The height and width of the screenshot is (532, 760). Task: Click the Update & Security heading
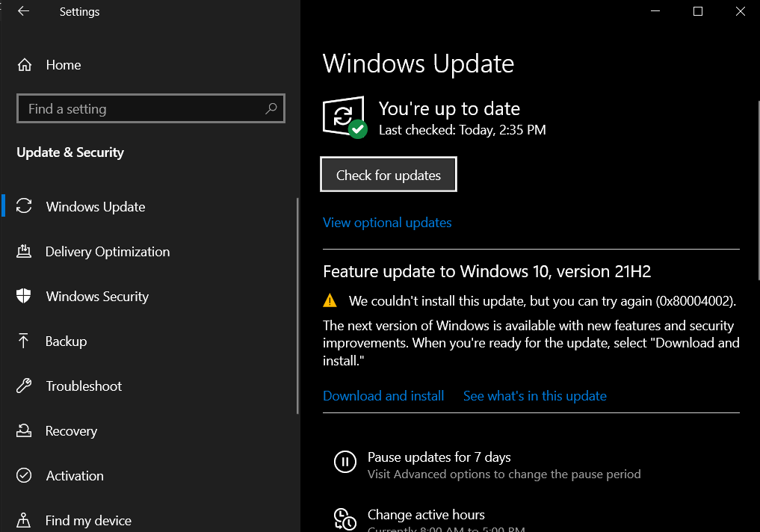click(x=70, y=152)
